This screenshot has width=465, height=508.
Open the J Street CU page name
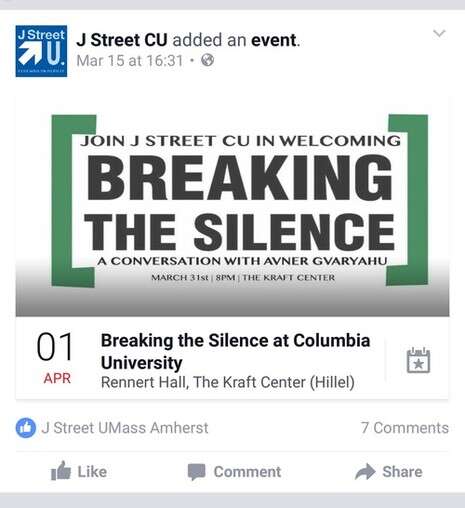pos(122,40)
